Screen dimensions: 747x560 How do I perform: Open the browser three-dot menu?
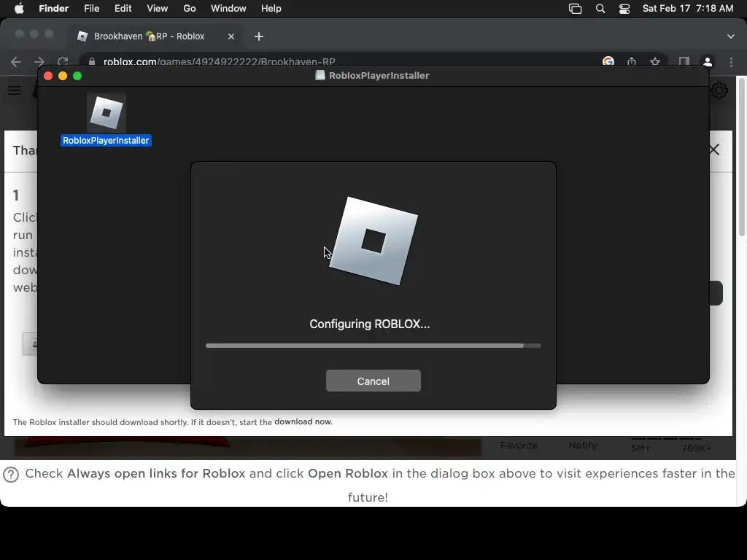tap(731, 61)
